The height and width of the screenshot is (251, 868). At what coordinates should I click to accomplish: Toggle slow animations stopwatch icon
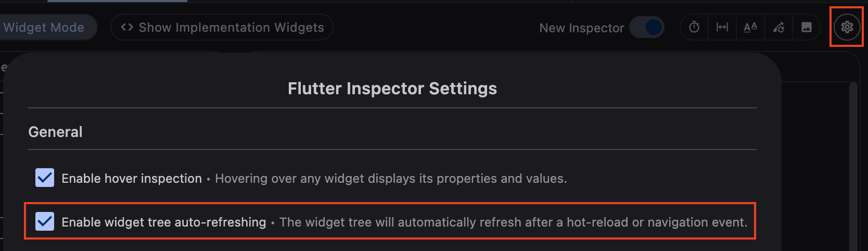click(x=694, y=27)
